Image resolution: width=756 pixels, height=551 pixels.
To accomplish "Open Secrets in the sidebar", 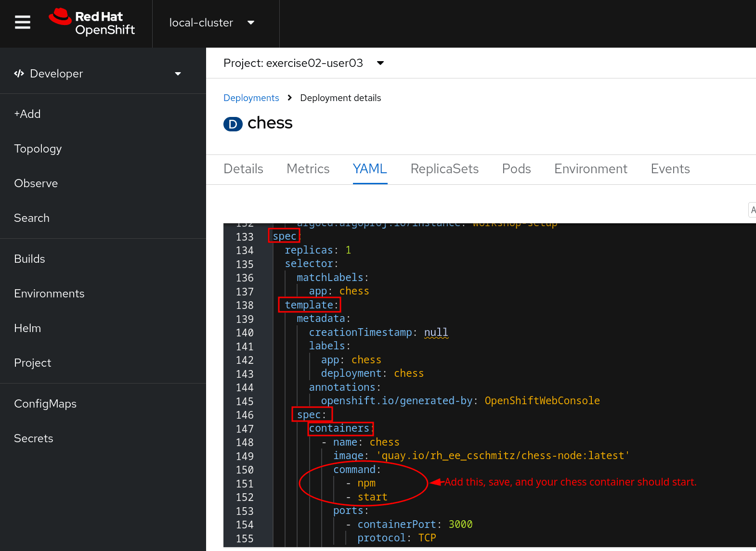I will point(34,438).
